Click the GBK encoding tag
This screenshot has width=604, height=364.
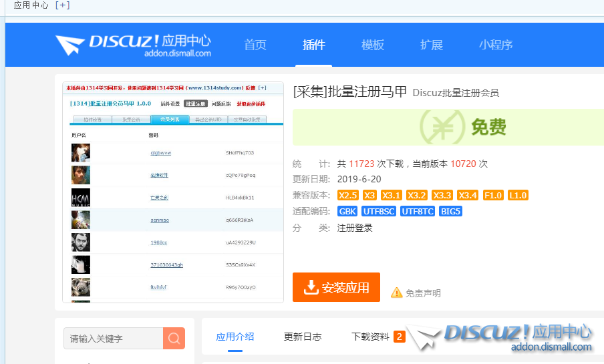[x=347, y=211]
